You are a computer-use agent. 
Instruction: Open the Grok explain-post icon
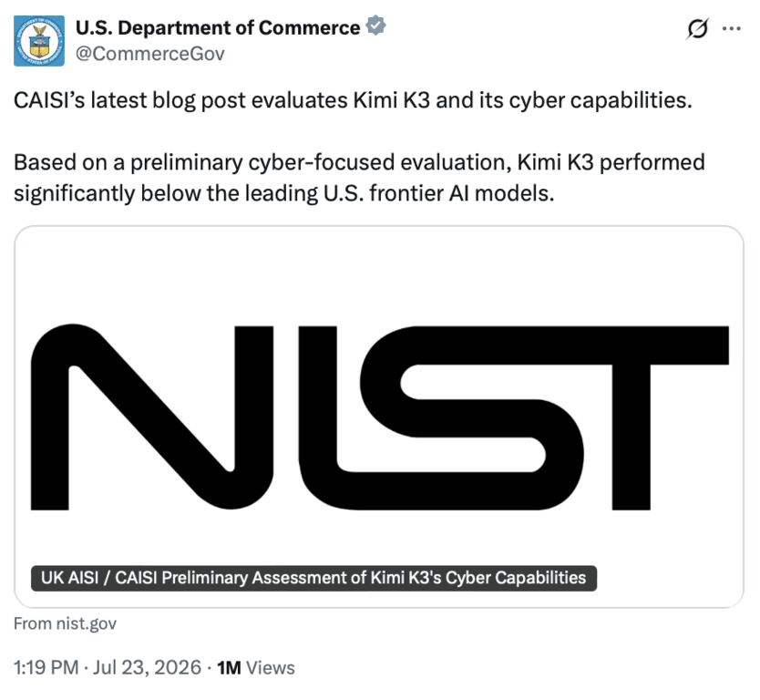click(697, 29)
